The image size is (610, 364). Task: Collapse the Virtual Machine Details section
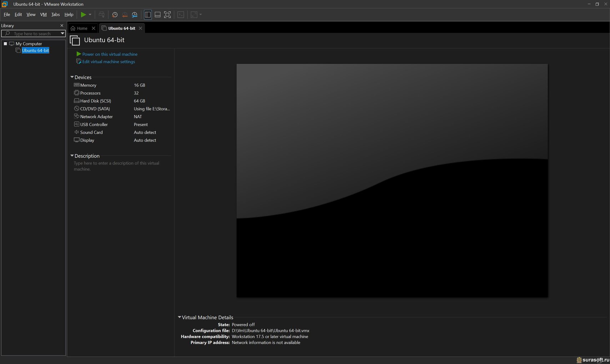[x=180, y=317]
